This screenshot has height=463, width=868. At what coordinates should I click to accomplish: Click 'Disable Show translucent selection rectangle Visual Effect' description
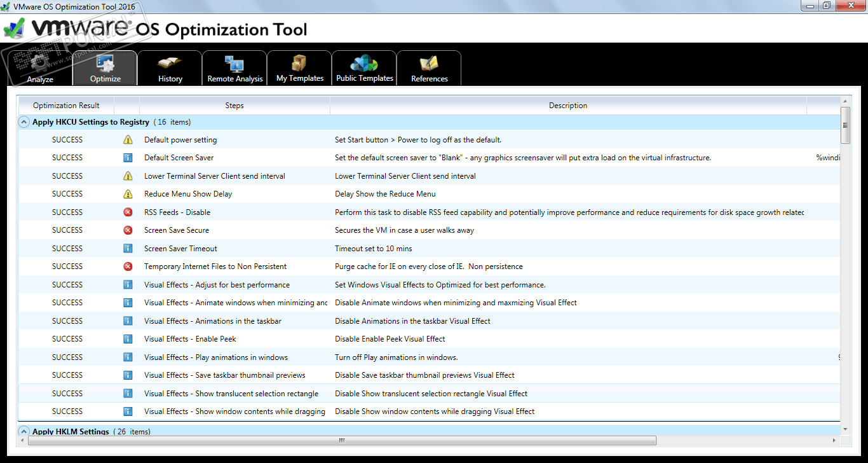point(431,394)
